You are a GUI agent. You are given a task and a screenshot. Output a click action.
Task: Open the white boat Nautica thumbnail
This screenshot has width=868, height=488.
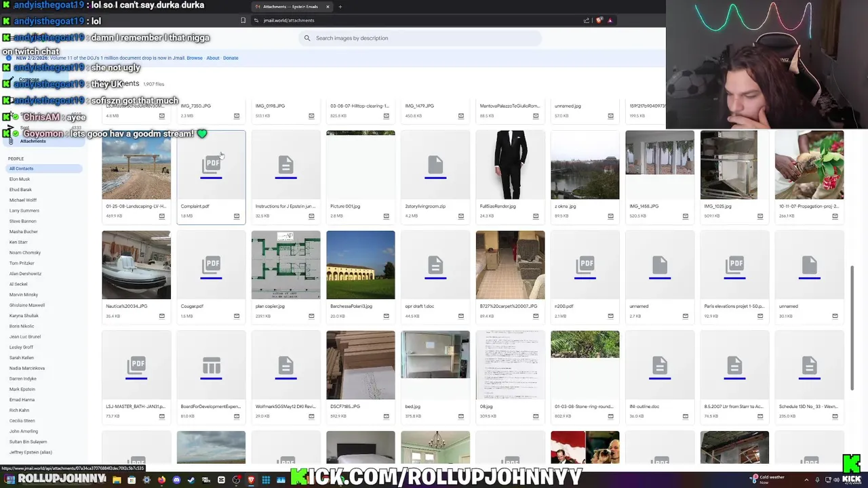136,265
